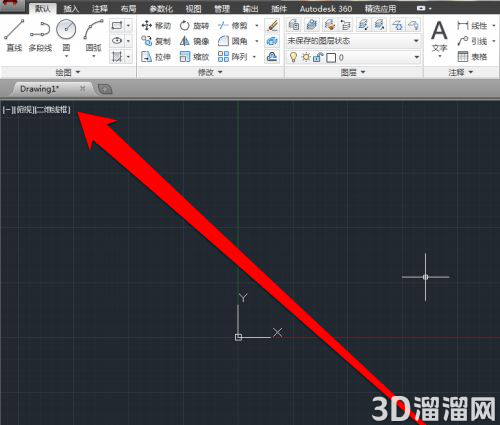500x425 pixels.
Task: Switch to the View (视图) ribbon tab
Action: click(x=193, y=9)
